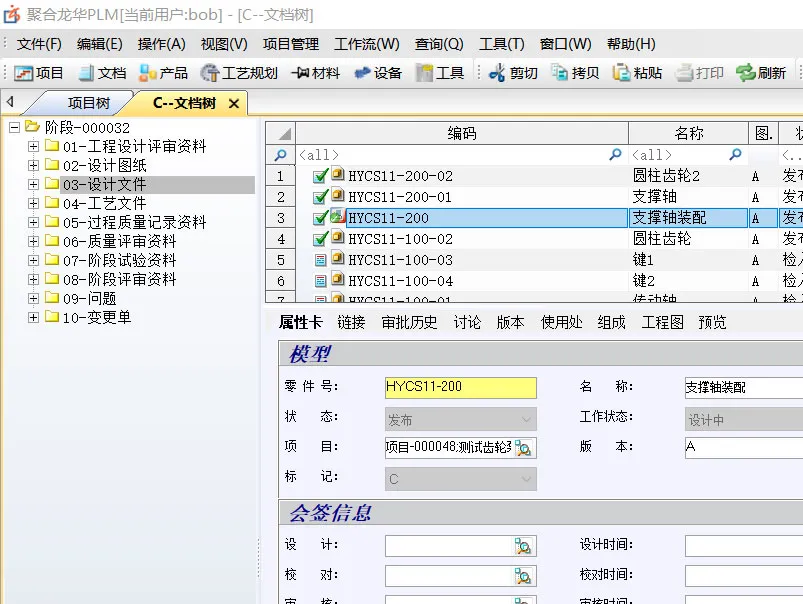Toggle green checkmark on HYCS11-200-01 row
This screenshot has height=604, width=803.
(320, 197)
